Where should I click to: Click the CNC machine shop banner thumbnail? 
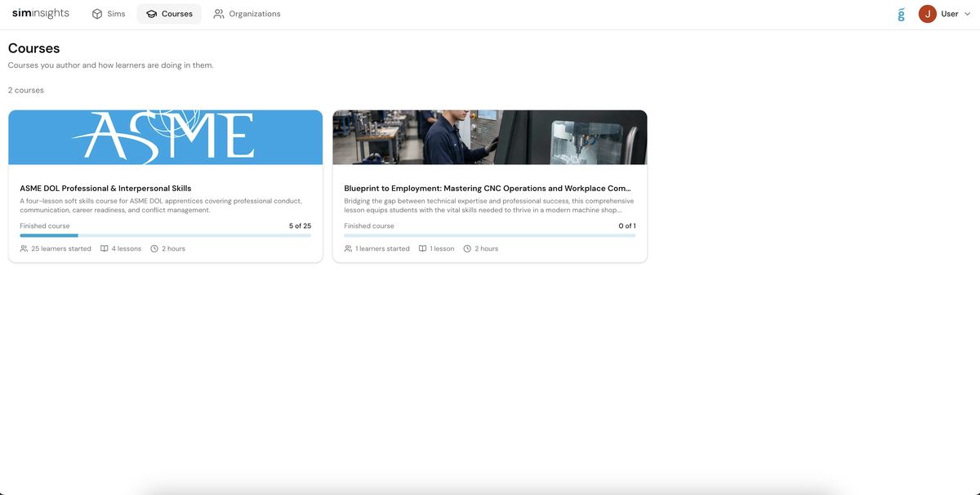tap(490, 137)
